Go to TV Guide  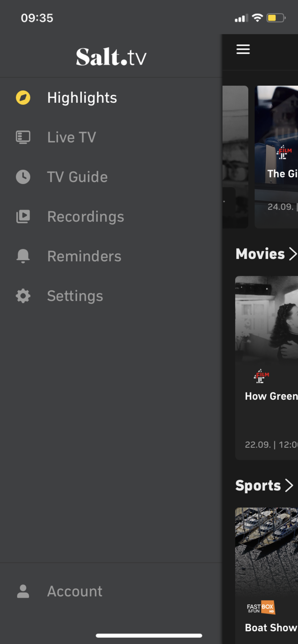[111, 177]
